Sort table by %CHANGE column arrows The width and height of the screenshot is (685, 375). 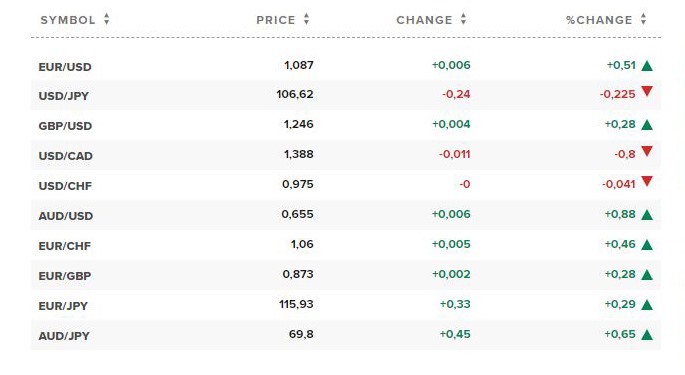pyautogui.click(x=643, y=19)
